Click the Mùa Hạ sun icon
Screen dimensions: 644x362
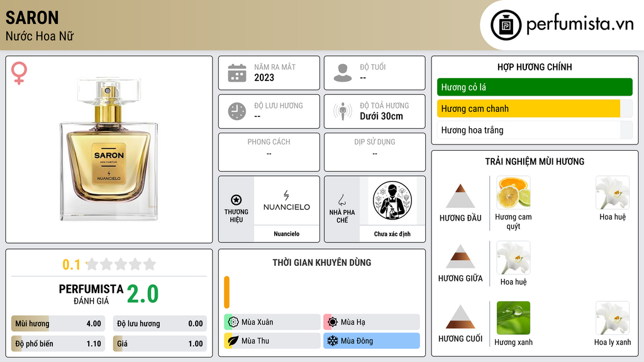click(333, 322)
